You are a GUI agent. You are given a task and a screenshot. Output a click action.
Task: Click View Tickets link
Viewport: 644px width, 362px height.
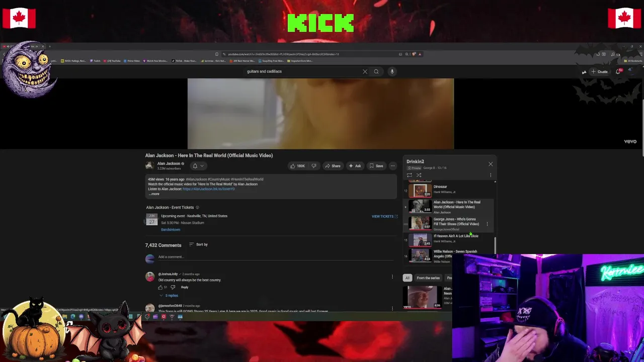384,216
